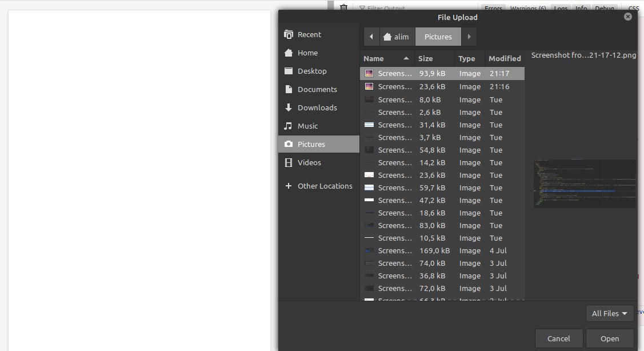The height and width of the screenshot is (351, 644).
Task: Click the Pictures path bar button
Action: pyautogui.click(x=438, y=37)
